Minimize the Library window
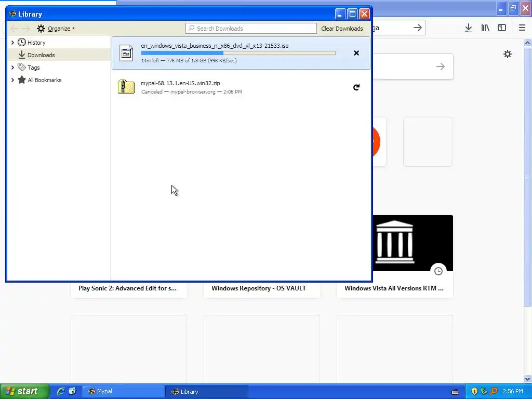 click(x=340, y=14)
